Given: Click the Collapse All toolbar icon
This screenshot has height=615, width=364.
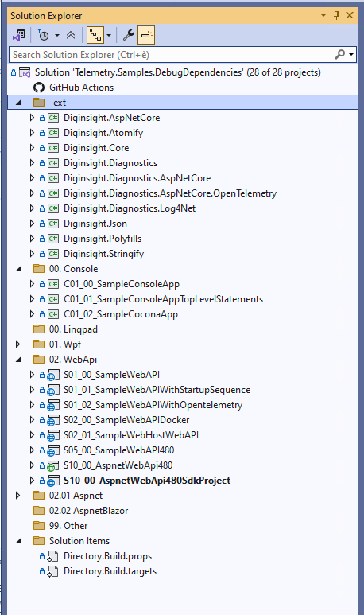Looking at the screenshot, I should click(x=71, y=35).
